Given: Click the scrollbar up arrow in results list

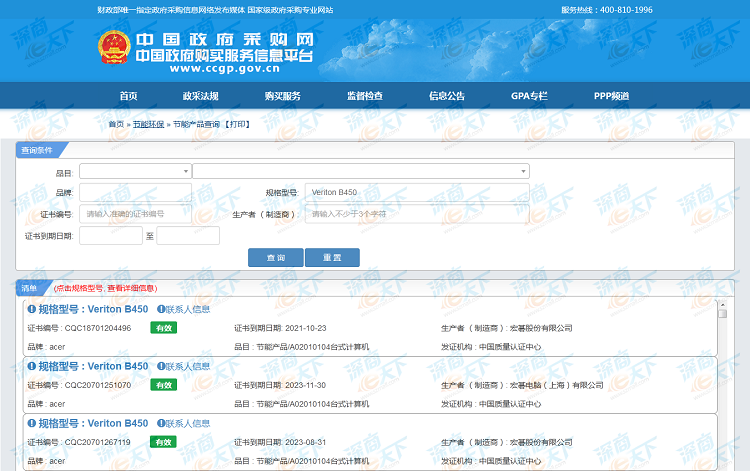Looking at the screenshot, I should click(722, 305).
